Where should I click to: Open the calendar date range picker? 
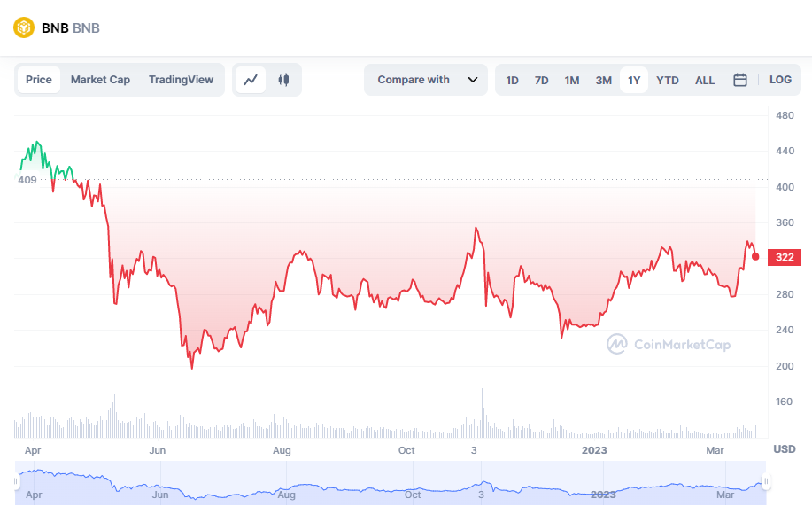pos(740,80)
